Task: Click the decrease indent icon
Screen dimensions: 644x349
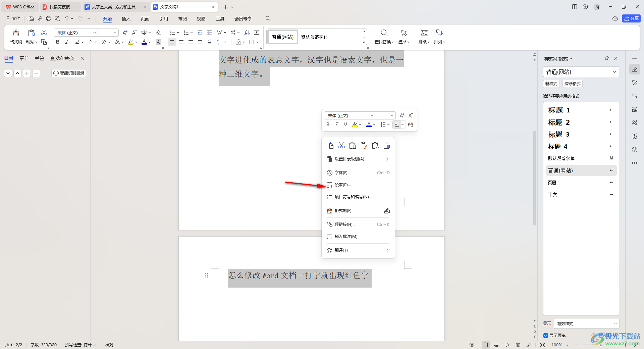Action: click(x=200, y=33)
